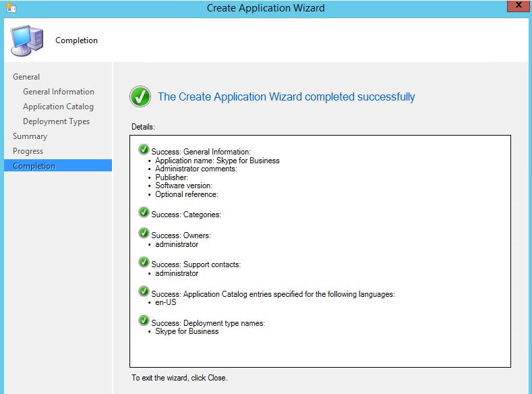Click green check beside Deployment type names
The image size is (532, 394).
pyautogui.click(x=144, y=321)
